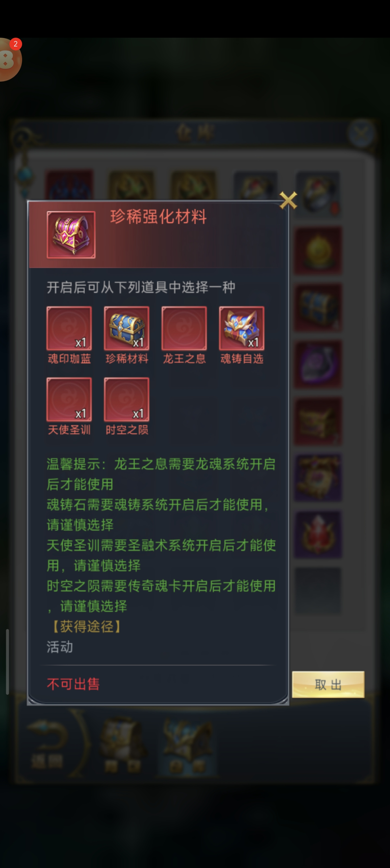The image size is (390, 868).
Task: Select the 时空之陨 reward slot
Action: [x=127, y=399]
